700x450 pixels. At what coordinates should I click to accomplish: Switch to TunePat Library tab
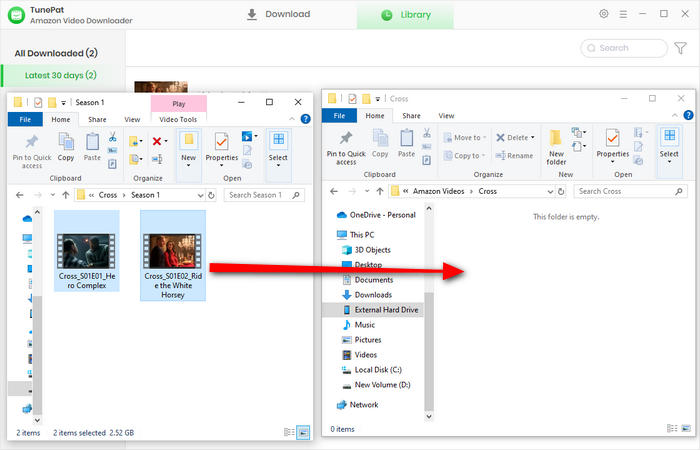(406, 15)
